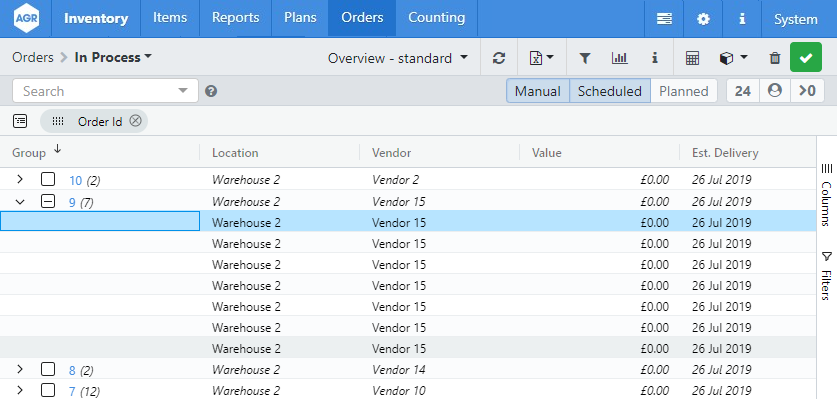Open the In Process status dropdown
This screenshot has width=837, height=399.
click(x=113, y=57)
